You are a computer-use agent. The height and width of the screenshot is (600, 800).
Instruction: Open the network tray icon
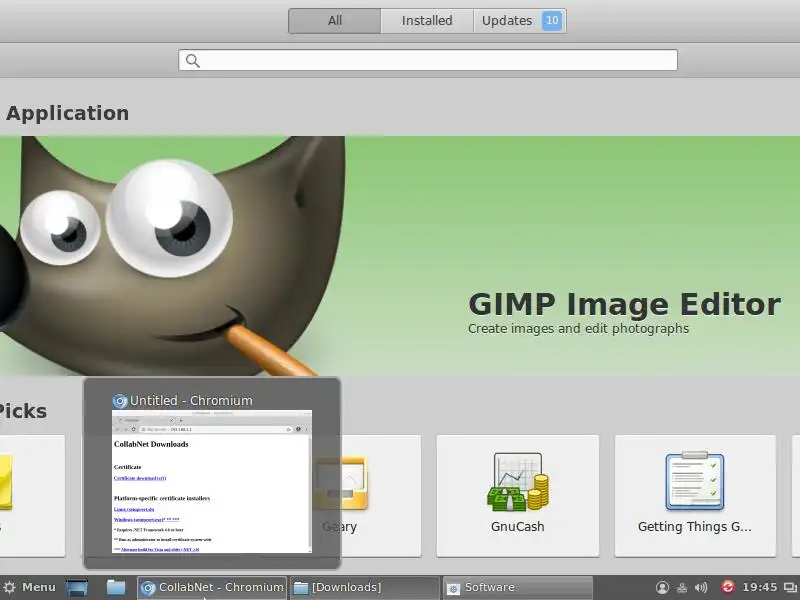(682, 588)
